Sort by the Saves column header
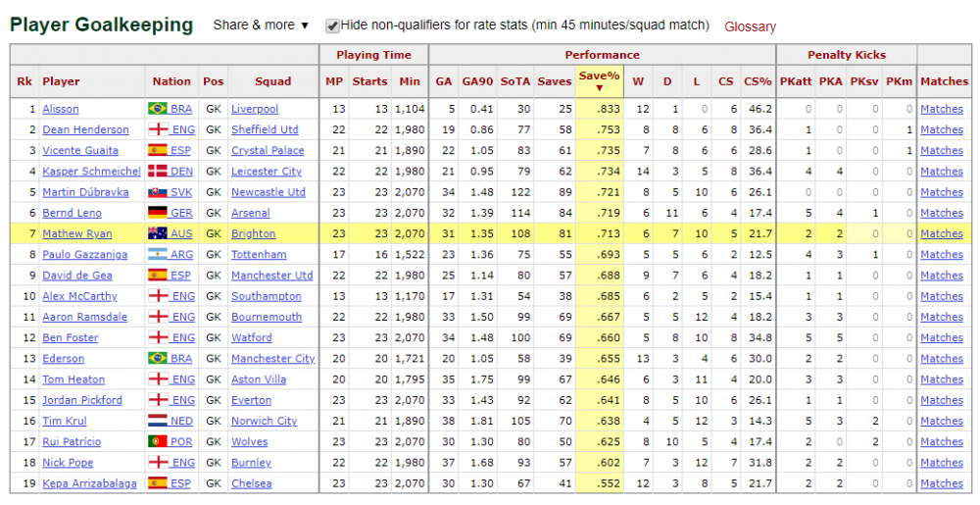 (x=555, y=81)
